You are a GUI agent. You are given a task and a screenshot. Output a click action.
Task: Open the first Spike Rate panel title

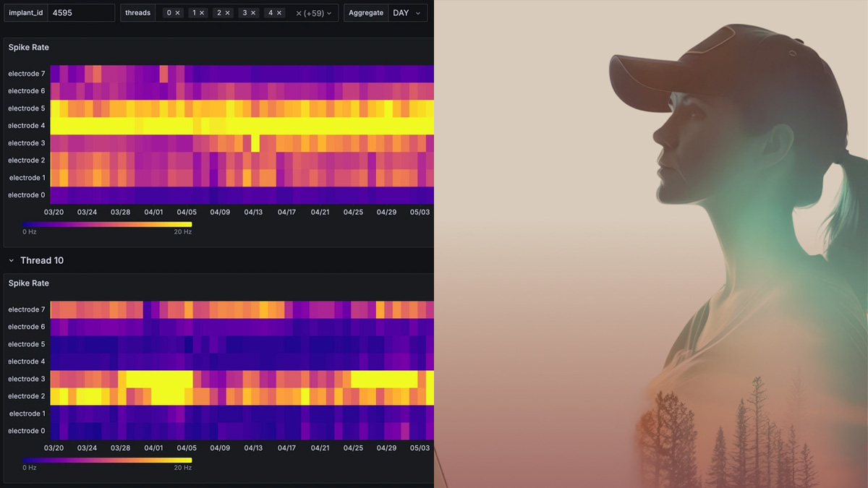coord(29,47)
